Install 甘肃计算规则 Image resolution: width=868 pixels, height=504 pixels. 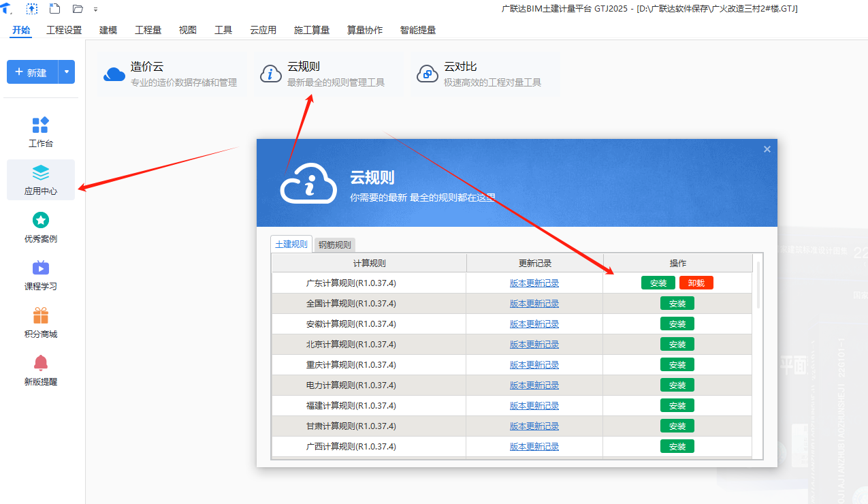pos(677,426)
